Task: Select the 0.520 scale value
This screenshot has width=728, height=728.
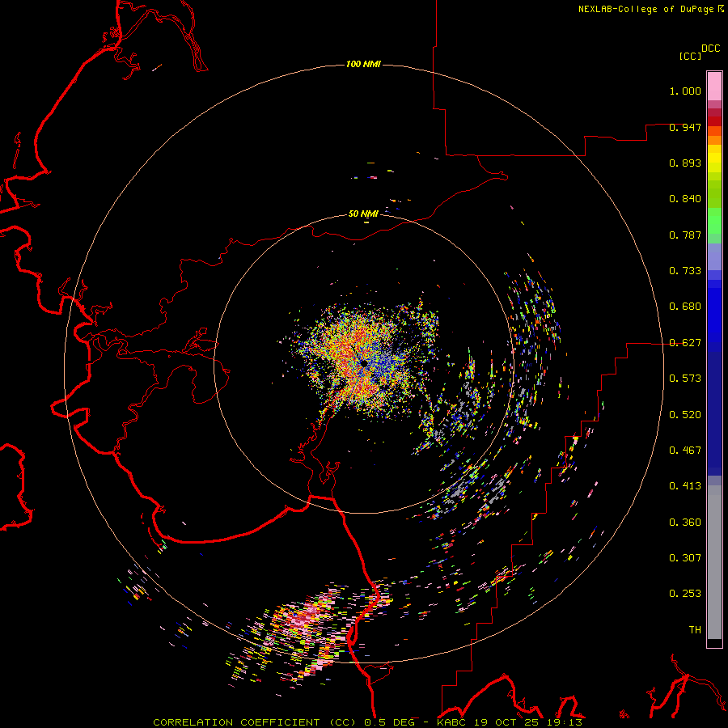Action: [685, 415]
